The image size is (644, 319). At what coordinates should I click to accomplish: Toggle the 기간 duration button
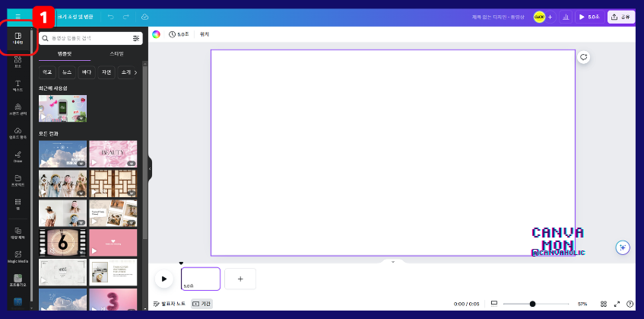coord(201,304)
